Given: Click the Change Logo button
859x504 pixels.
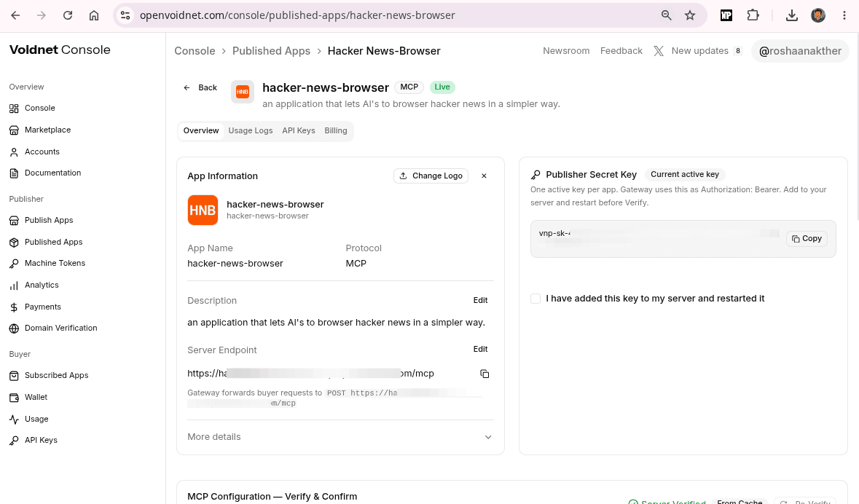Looking at the screenshot, I should pyautogui.click(x=431, y=176).
